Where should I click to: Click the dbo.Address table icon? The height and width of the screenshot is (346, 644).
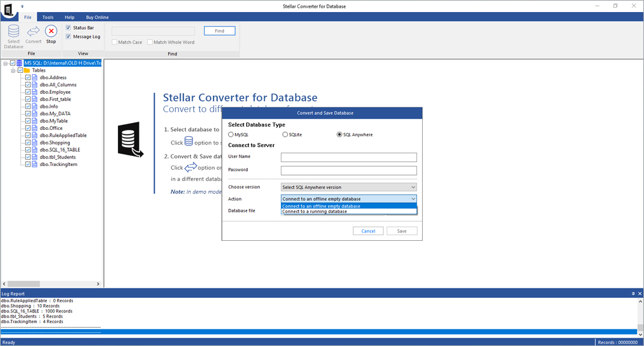point(35,77)
